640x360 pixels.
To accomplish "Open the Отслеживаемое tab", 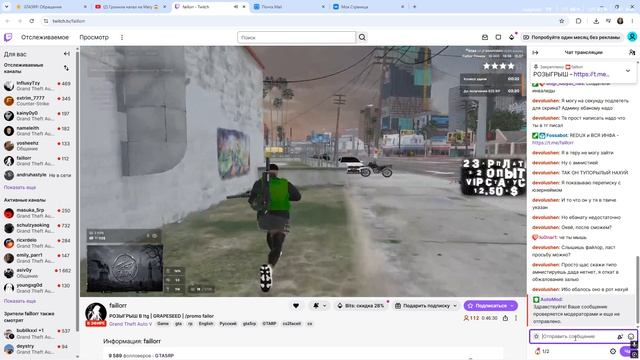I will [45, 37].
